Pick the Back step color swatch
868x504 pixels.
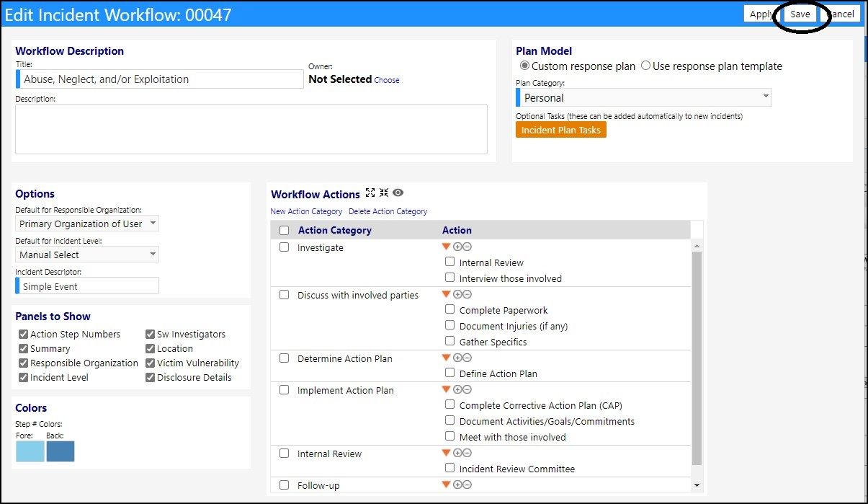tap(61, 451)
